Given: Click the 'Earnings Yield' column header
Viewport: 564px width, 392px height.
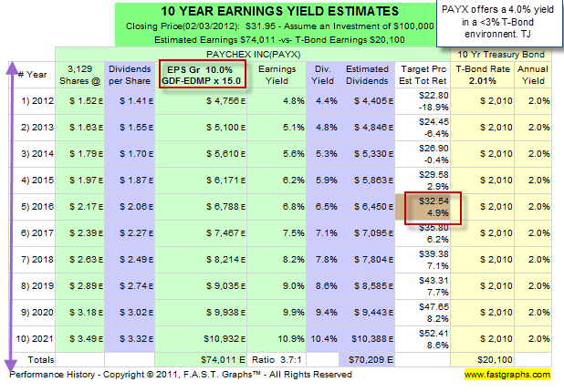Looking at the screenshot, I should (277, 75).
